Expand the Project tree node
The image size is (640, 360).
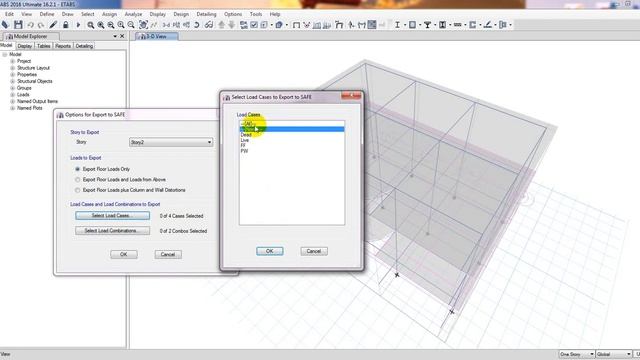(x=13, y=61)
